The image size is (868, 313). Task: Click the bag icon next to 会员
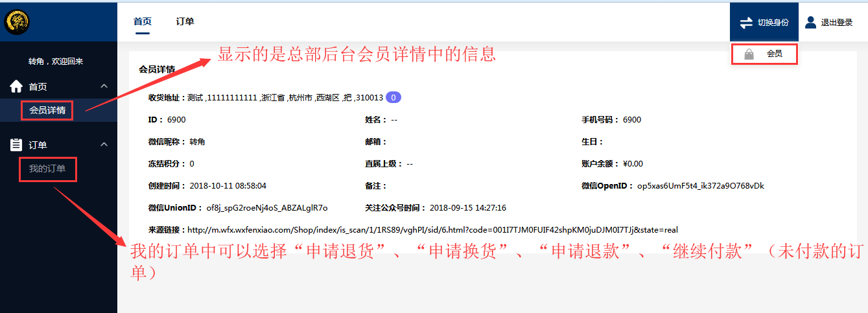coord(749,54)
